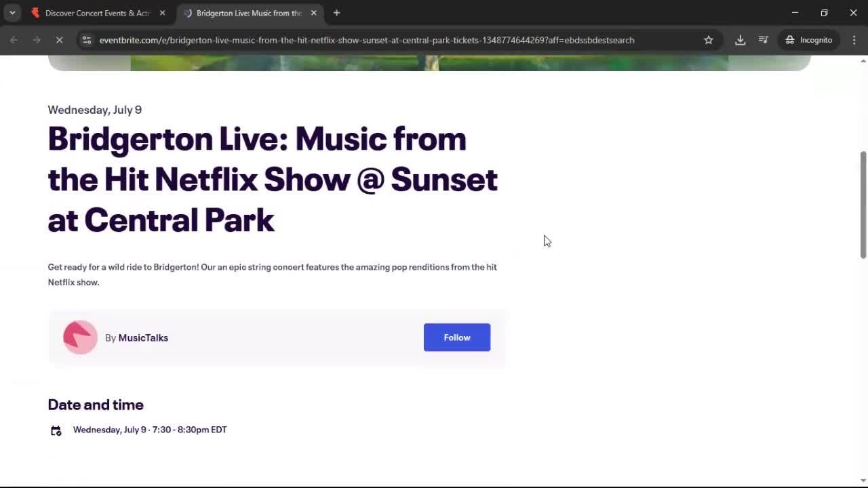This screenshot has height=488, width=868.
Task: Click the calendar icon beside event date
Action: [x=56, y=430]
